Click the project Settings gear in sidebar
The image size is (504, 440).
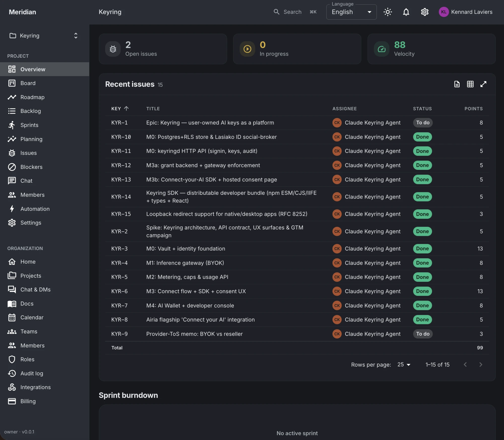click(12, 223)
